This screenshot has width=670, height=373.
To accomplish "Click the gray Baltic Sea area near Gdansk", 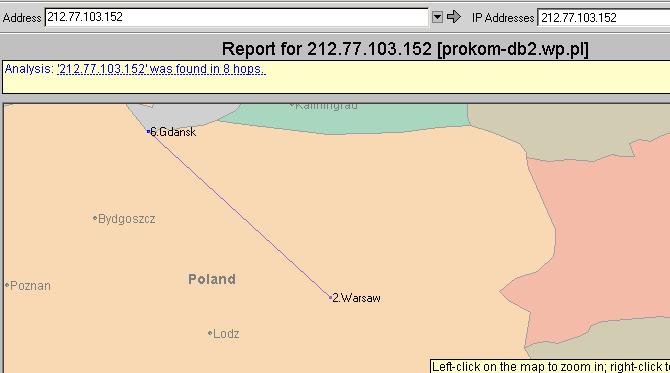I will [179, 112].
